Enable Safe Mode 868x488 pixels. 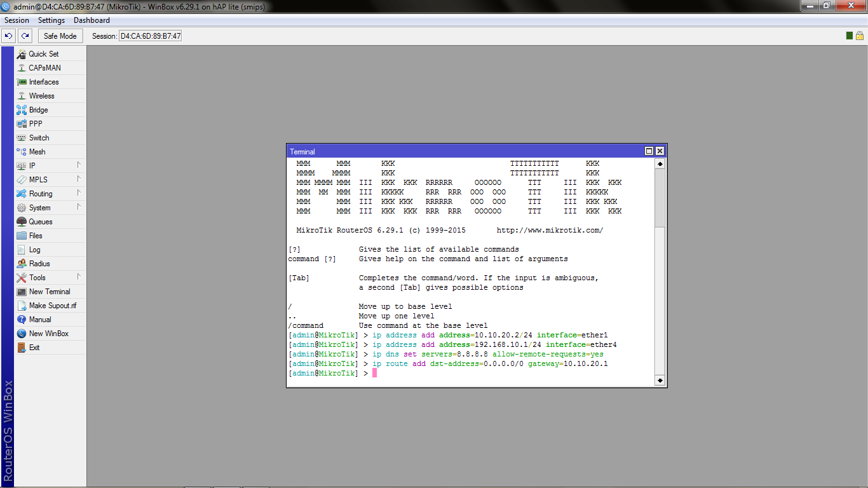click(60, 36)
